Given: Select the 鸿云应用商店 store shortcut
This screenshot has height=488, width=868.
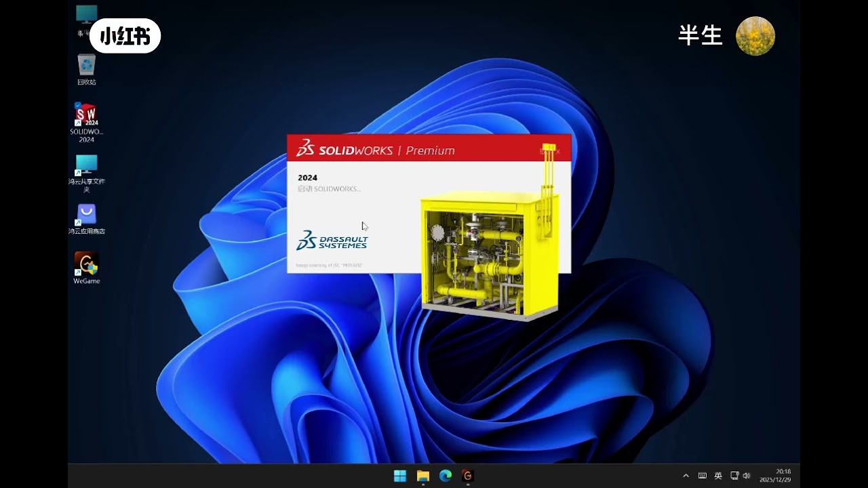Looking at the screenshot, I should (x=86, y=220).
